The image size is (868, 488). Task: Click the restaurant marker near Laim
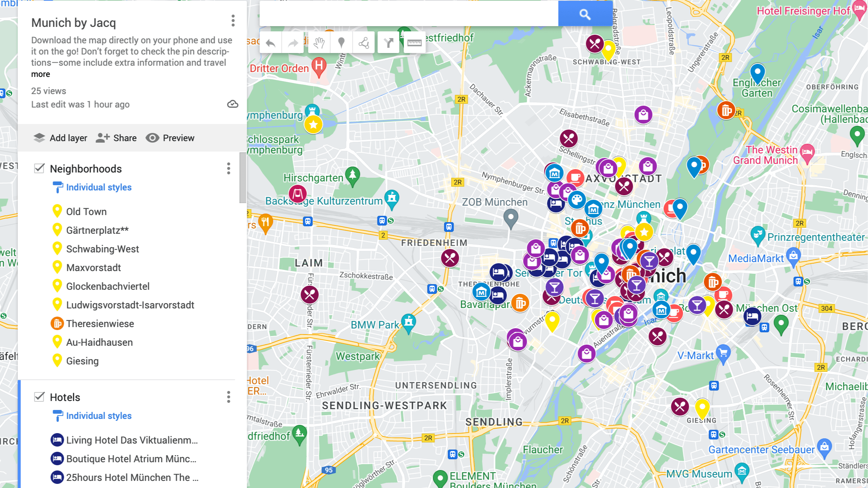tap(309, 295)
